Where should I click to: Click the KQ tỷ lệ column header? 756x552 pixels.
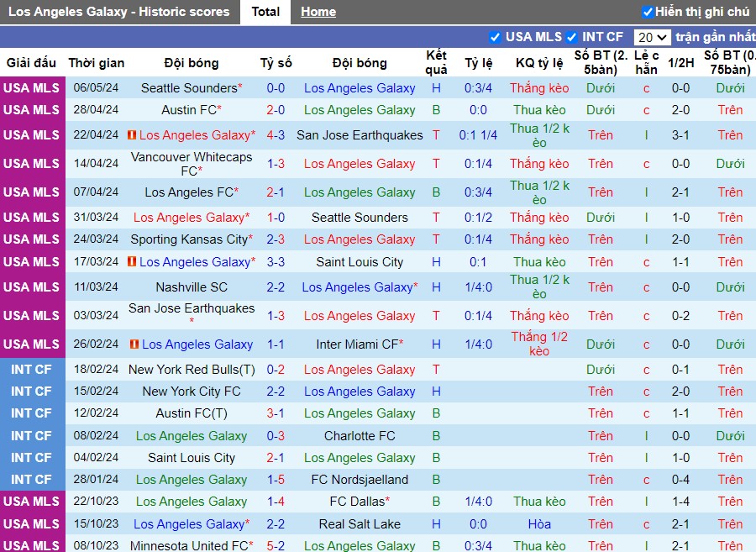point(539,63)
